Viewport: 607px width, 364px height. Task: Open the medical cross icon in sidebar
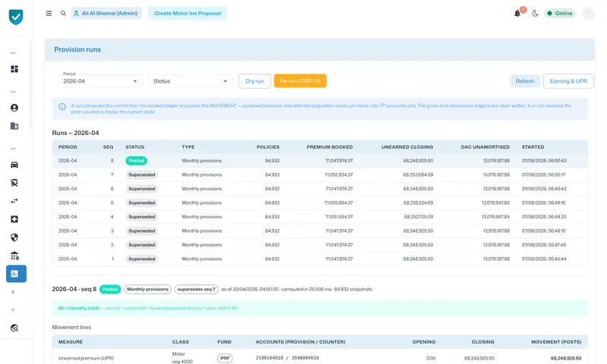click(14, 219)
